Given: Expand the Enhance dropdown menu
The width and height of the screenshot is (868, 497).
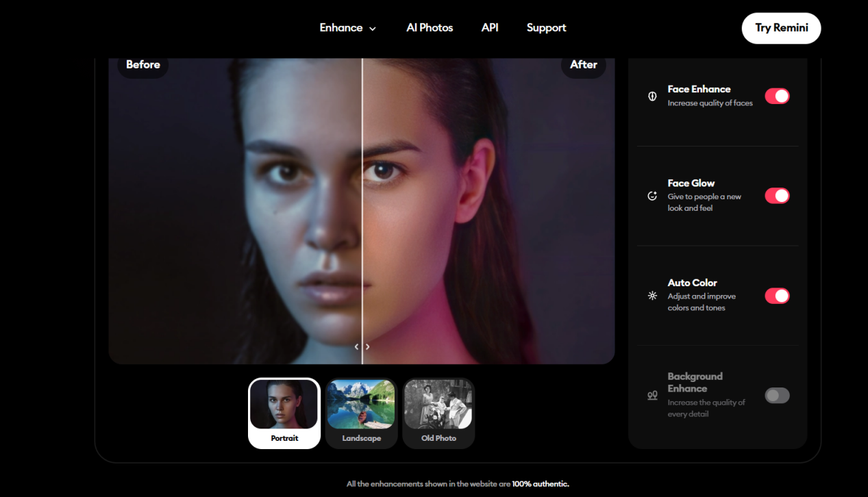Looking at the screenshot, I should [348, 28].
